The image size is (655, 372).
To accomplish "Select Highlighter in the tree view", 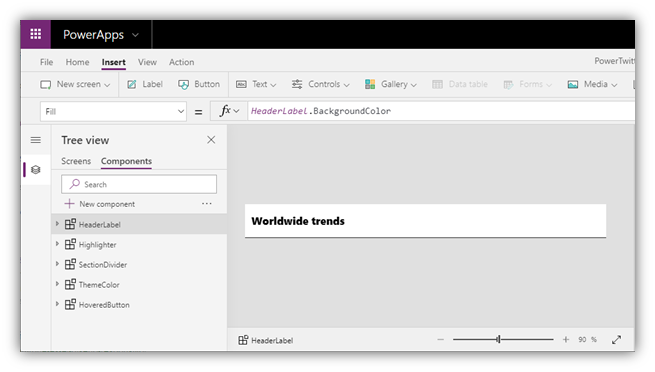I will coord(97,245).
